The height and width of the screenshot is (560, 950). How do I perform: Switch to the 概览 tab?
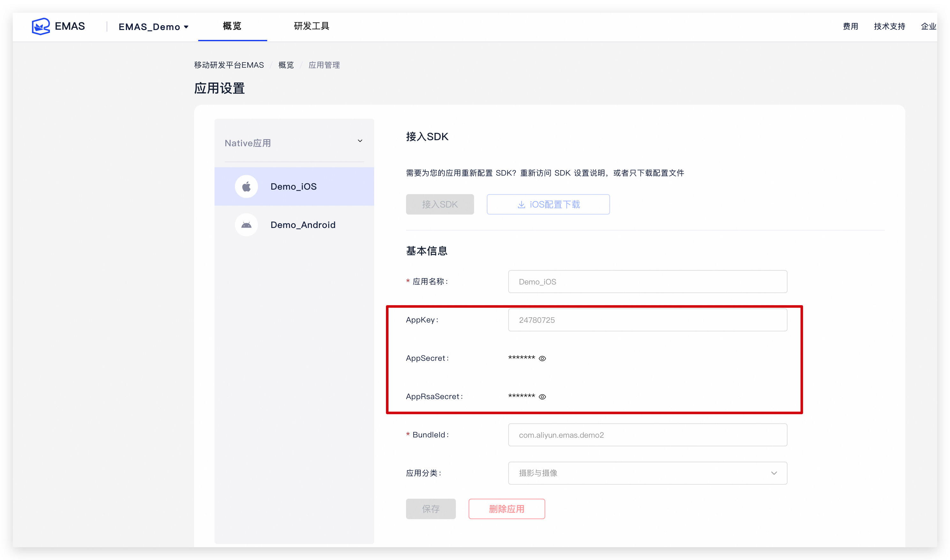click(232, 26)
